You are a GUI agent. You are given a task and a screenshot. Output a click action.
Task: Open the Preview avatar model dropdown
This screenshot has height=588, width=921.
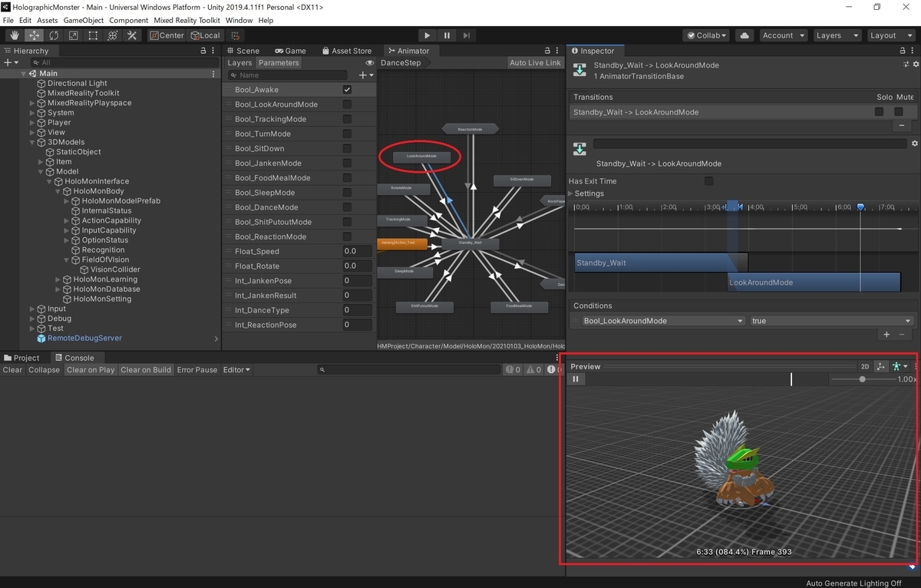click(x=900, y=367)
